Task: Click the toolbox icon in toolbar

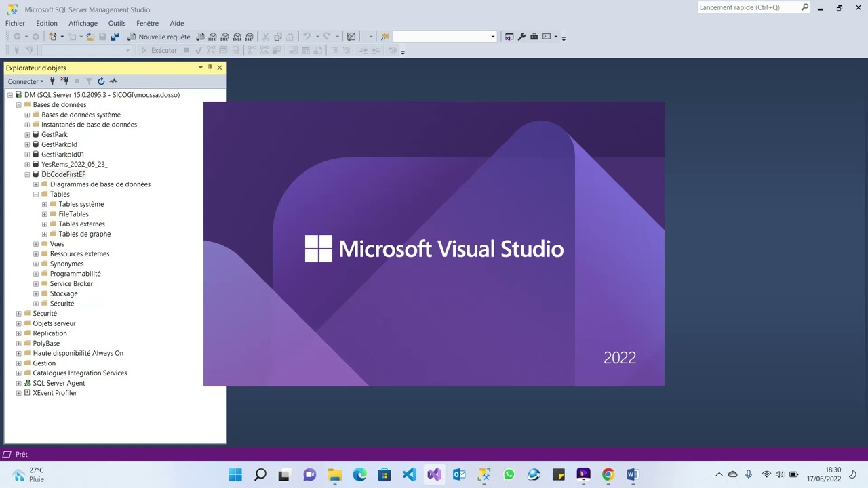Action: (534, 37)
